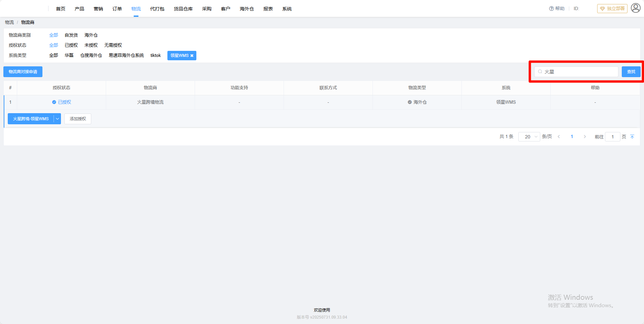Focus the search field containing 火星
This screenshot has height=324, width=644.
coord(576,72)
